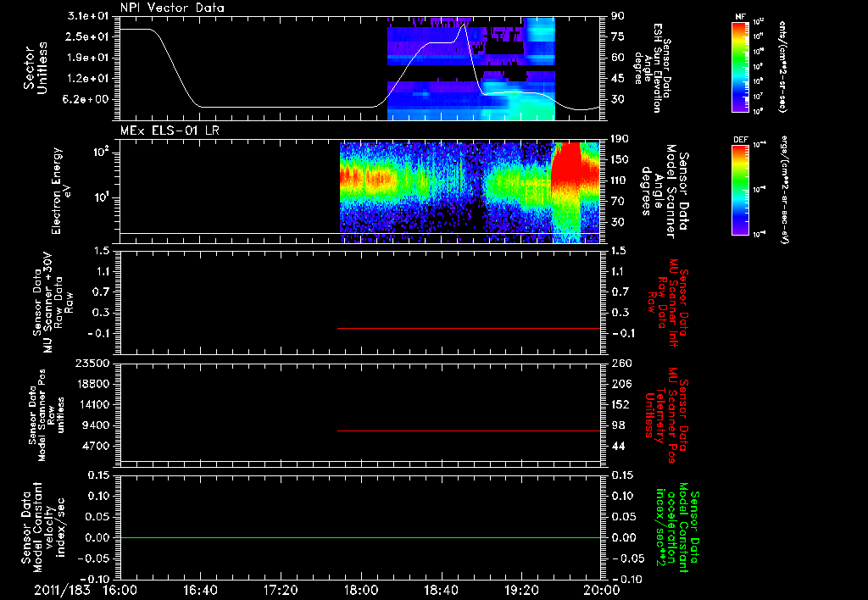The image size is (868, 600).
Task: Click the 2011/183 date label
Action: coord(62,590)
